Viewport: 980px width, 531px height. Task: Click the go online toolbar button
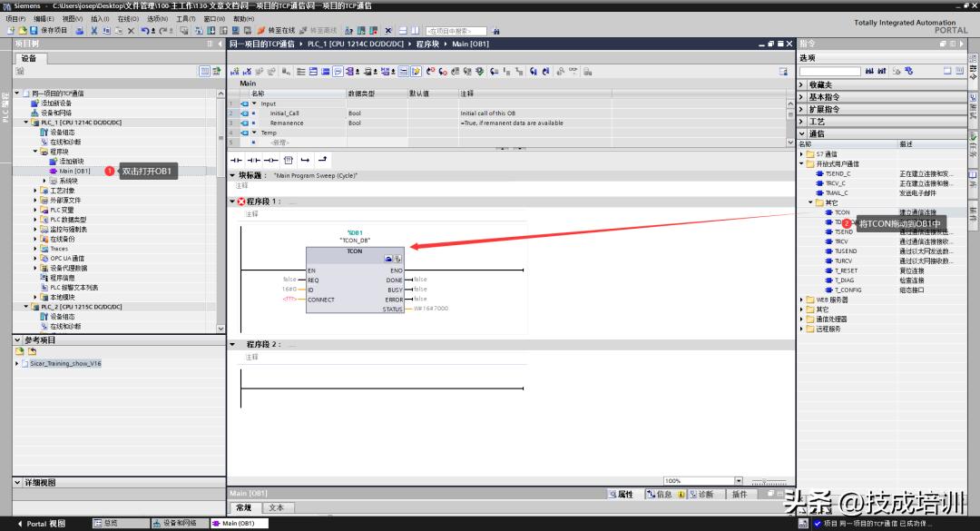[x=276, y=30]
